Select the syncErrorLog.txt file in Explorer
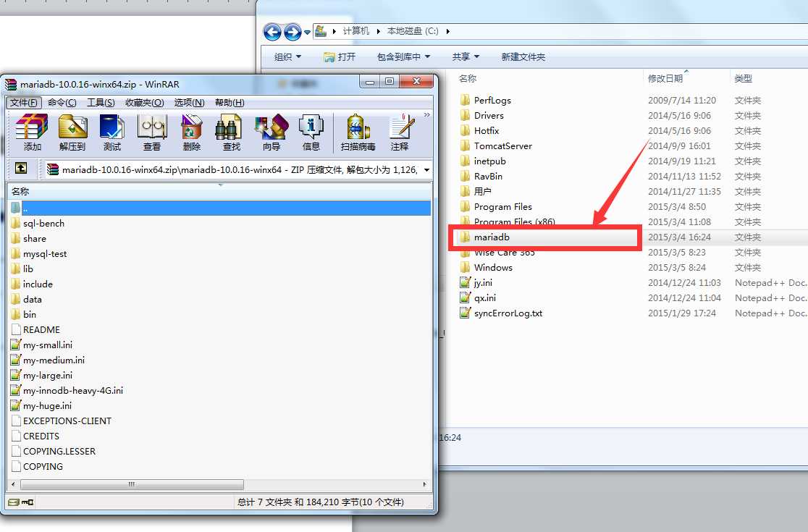808x532 pixels. tap(502, 313)
